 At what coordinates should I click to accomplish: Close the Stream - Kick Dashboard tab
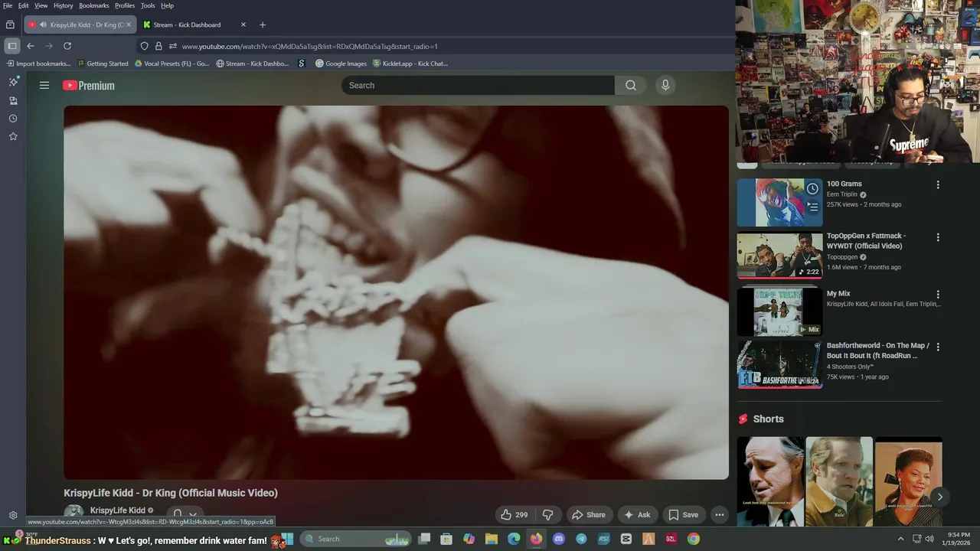pyautogui.click(x=243, y=24)
